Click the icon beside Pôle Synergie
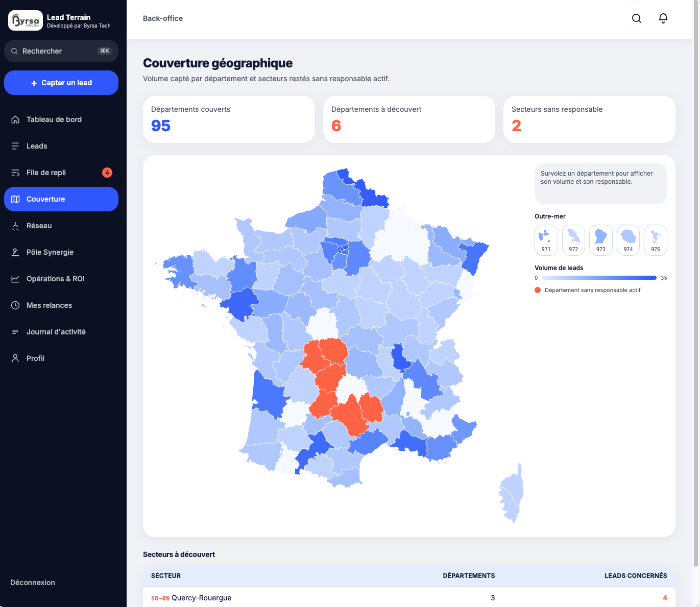The image size is (700, 607). [x=15, y=252]
